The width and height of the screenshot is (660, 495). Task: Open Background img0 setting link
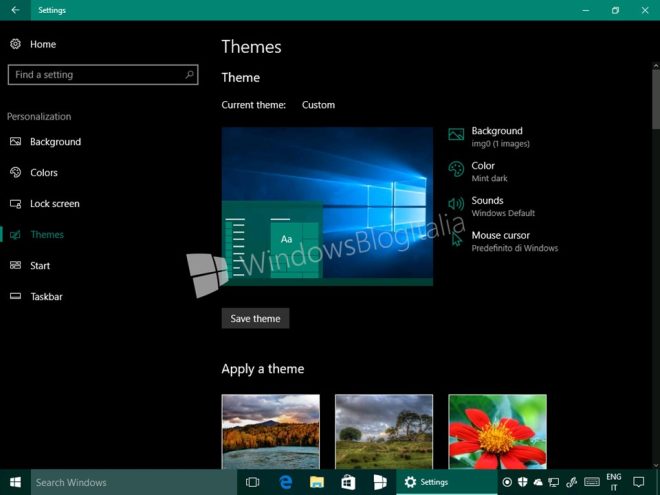[500, 137]
